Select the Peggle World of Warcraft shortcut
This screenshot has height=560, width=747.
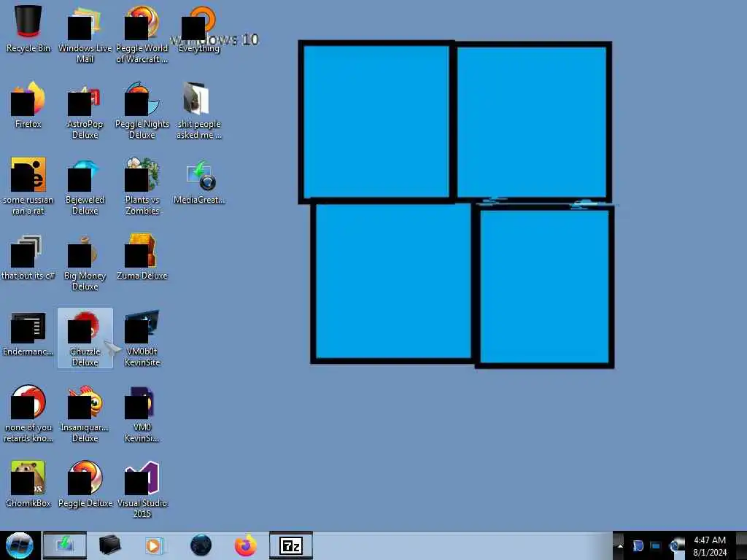pos(142,34)
